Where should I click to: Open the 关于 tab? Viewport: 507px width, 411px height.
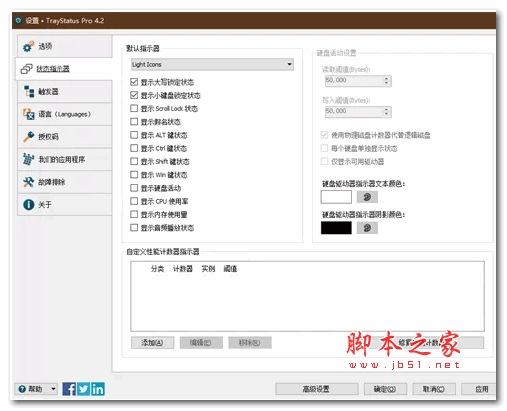[x=65, y=204]
